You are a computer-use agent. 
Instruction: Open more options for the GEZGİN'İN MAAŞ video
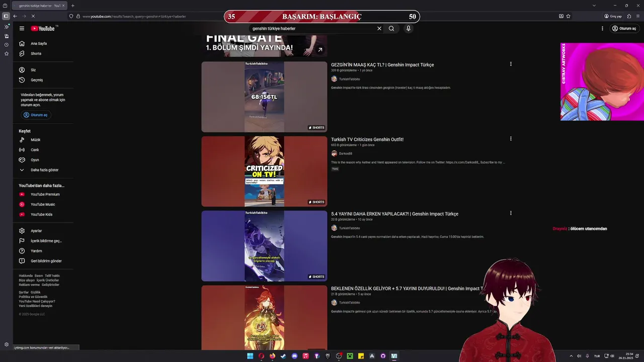pos(511,64)
